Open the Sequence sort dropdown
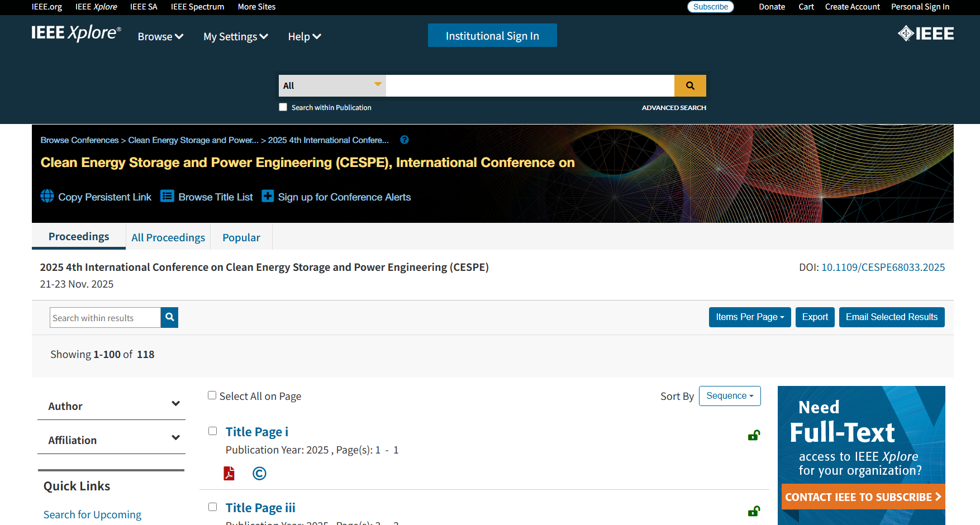The image size is (980, 525). [730, 396]
